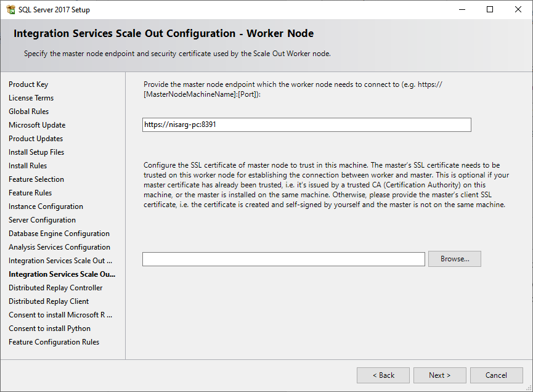
Task: Click the Browse... button
Action: pyautogui.click(x=455, y=259)
